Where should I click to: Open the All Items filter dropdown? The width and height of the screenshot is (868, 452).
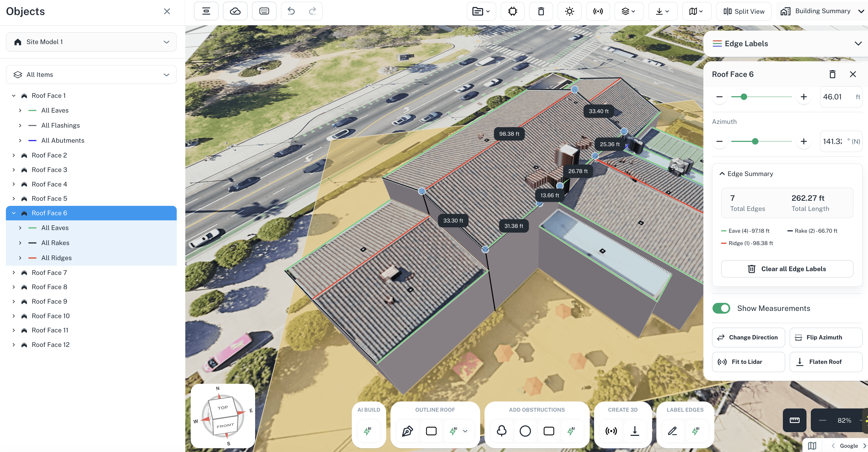pyautogui.click(x=91, y=74)
